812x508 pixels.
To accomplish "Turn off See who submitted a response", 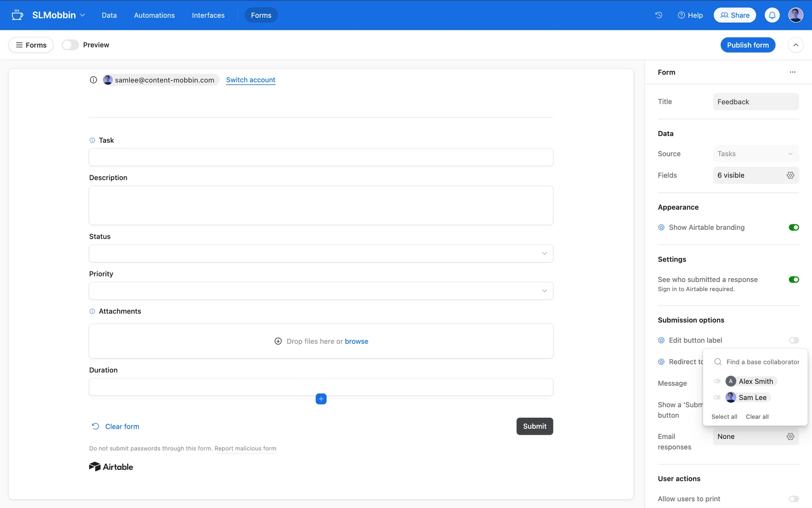I will [793, 279].
